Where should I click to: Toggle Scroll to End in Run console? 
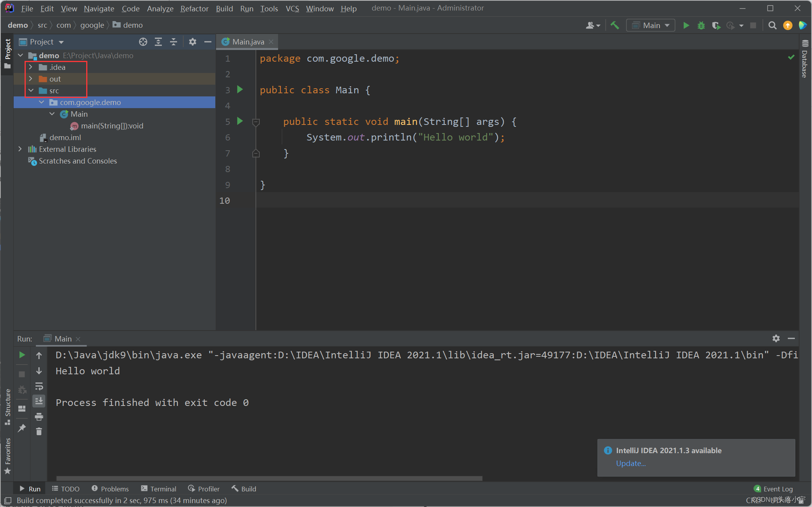pyautogui.click(x=39, y=401)
